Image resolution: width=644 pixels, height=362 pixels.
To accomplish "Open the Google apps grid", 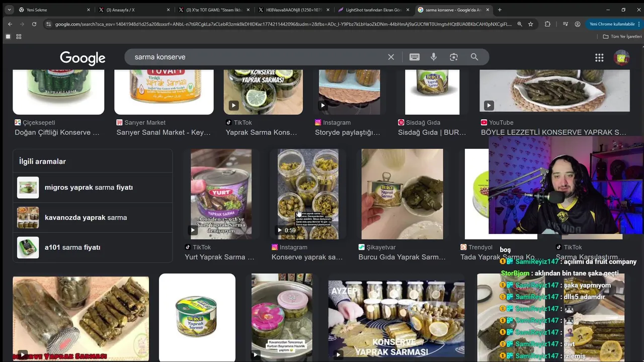I will [x=599, y=57].
